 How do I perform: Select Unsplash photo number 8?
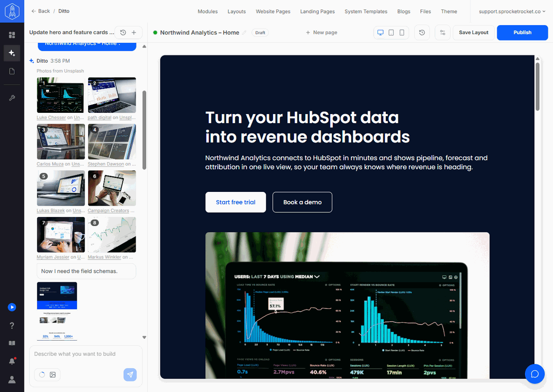point(112,235)
